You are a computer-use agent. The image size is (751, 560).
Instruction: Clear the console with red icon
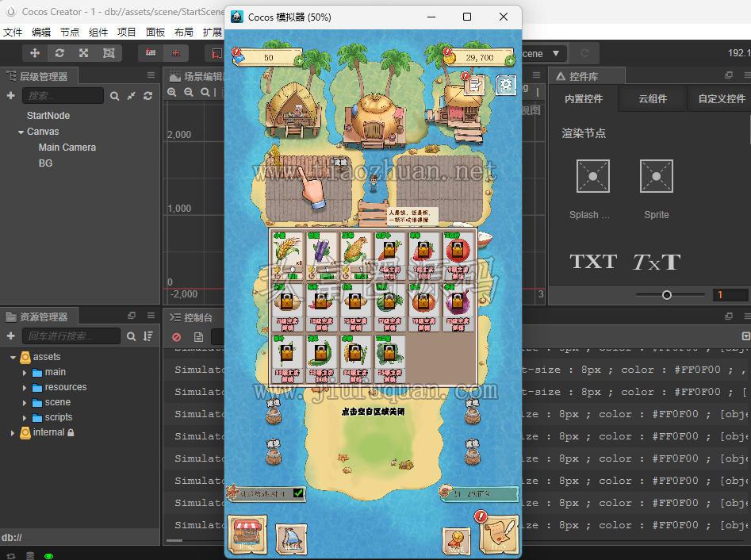(x=177, y=337)
